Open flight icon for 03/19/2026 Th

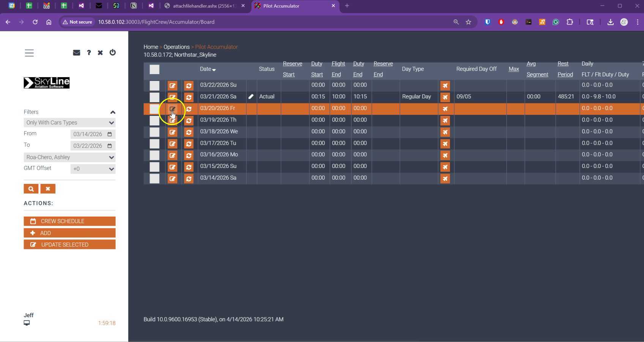(x=445, y=120)
